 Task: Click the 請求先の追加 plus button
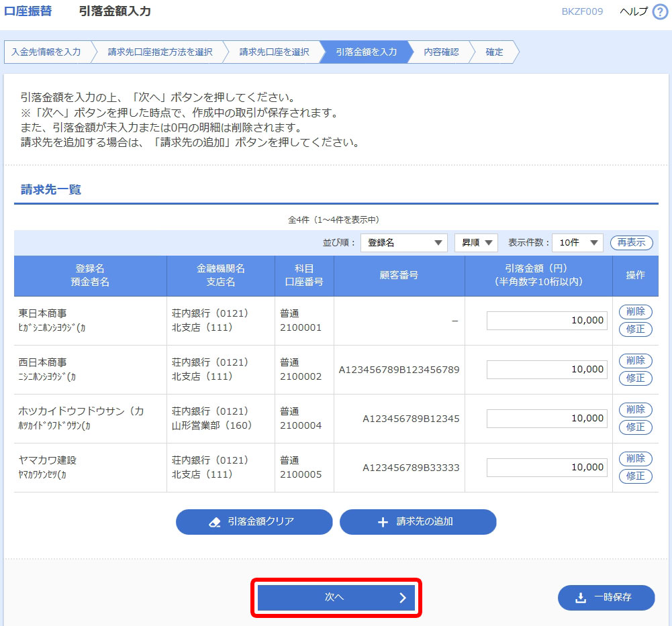[418, 522]
